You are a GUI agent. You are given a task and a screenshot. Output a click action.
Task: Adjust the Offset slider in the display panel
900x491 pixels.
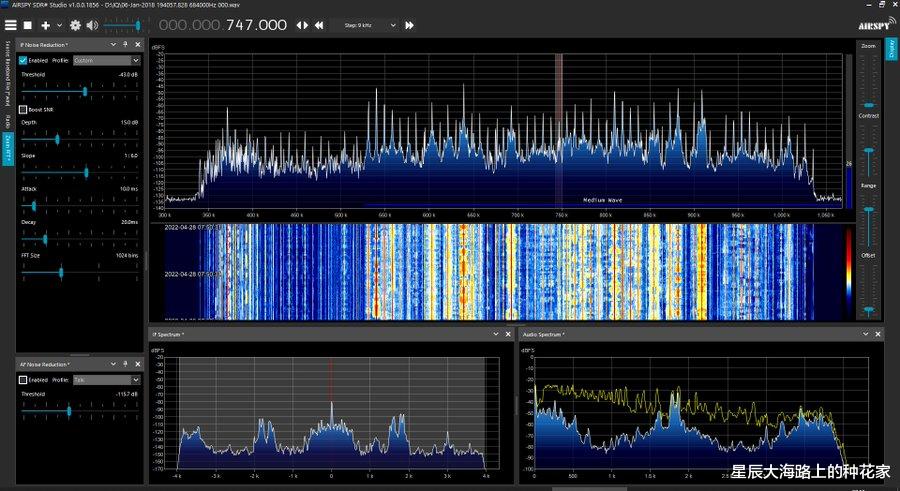[869, 289]
